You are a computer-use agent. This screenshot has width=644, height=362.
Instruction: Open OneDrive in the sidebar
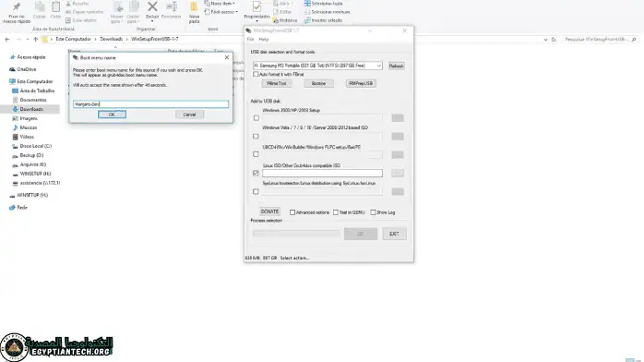tap(26, 69)
